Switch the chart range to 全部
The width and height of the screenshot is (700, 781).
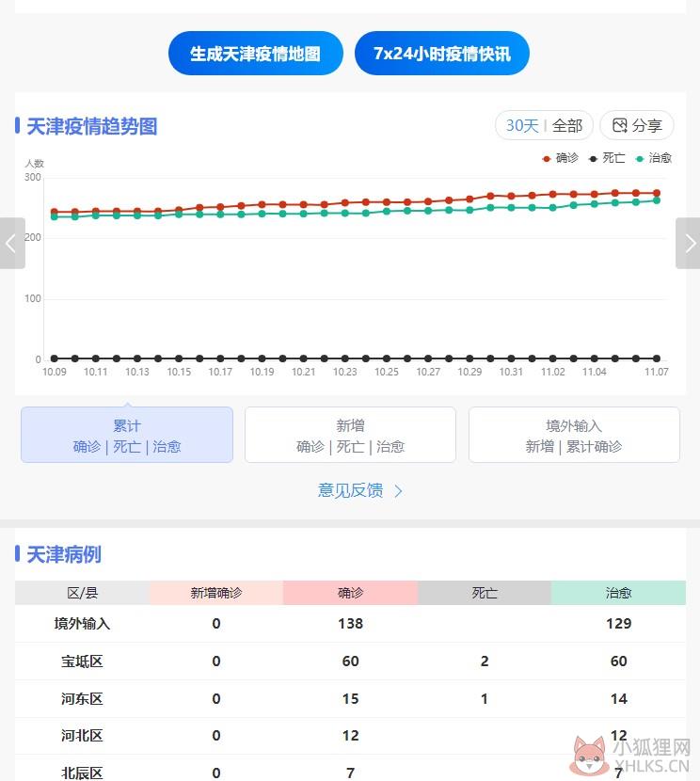(x=567, y=125)
